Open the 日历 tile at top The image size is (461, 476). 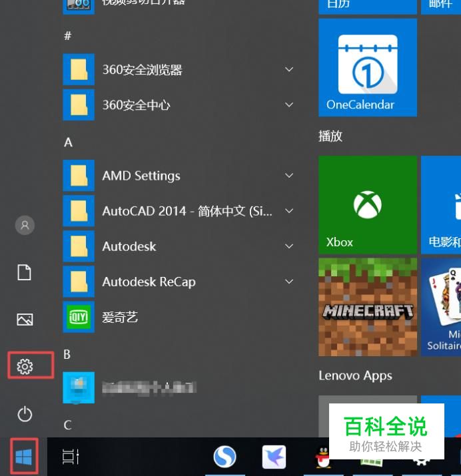tap(368, 7)
